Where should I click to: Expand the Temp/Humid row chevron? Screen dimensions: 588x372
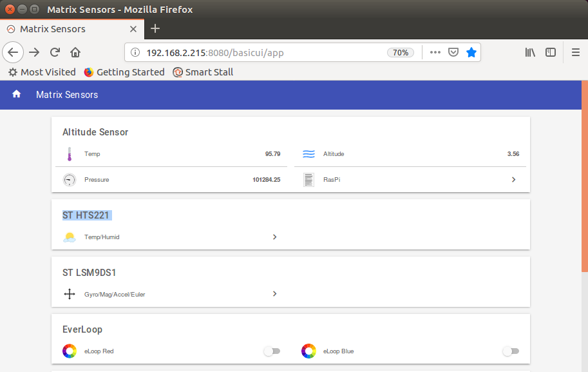274,237
